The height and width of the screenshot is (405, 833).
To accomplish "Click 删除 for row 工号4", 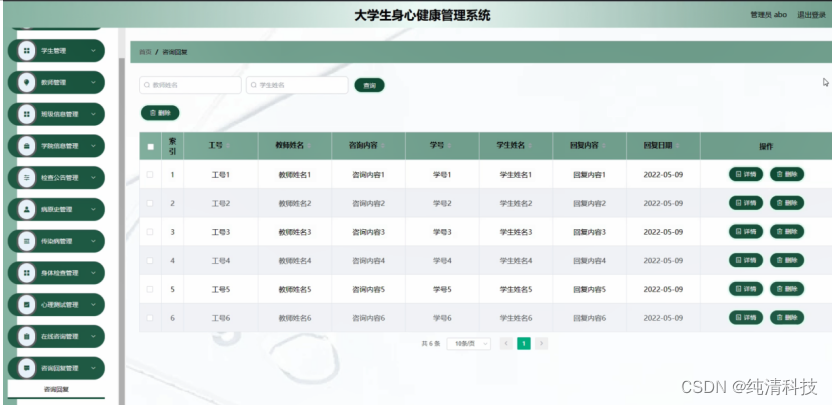I will (x=787, y=260).
